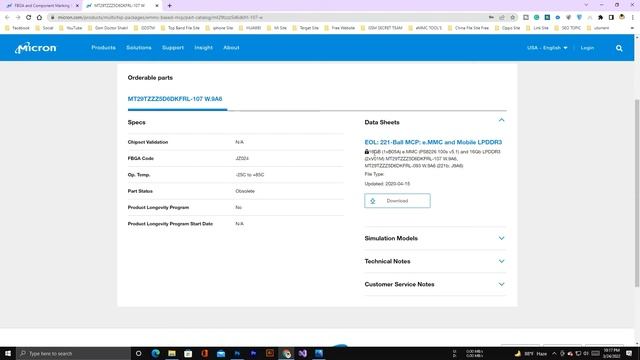Open EOL: 221-Ball MCP datasheet link
This screenshot has width=640, height=360.
[433, 142]
